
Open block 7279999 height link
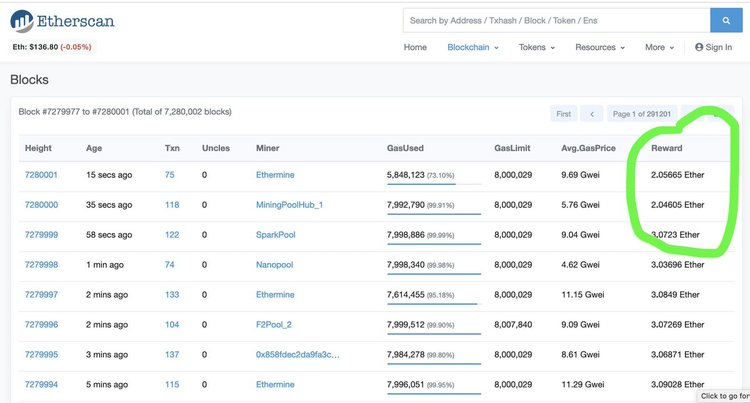coord(41,235)
